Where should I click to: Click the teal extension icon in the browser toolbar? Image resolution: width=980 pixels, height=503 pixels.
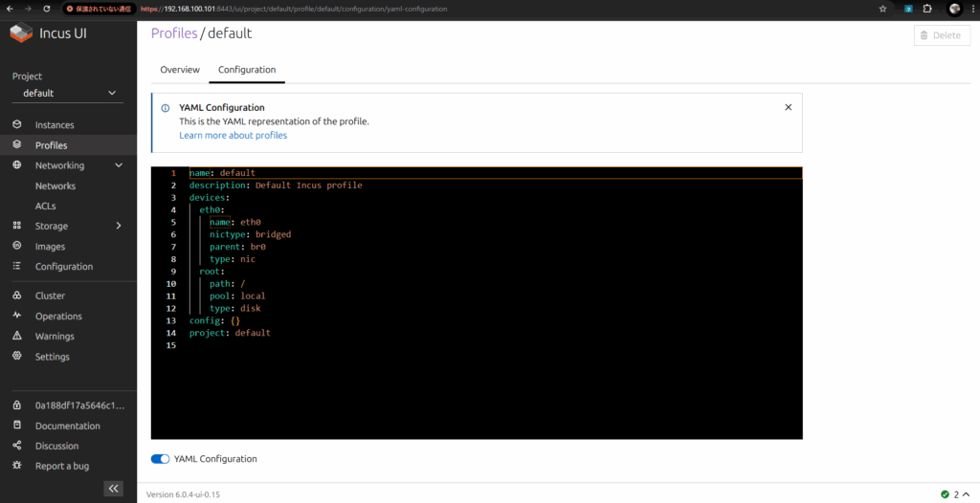point(908,9)
